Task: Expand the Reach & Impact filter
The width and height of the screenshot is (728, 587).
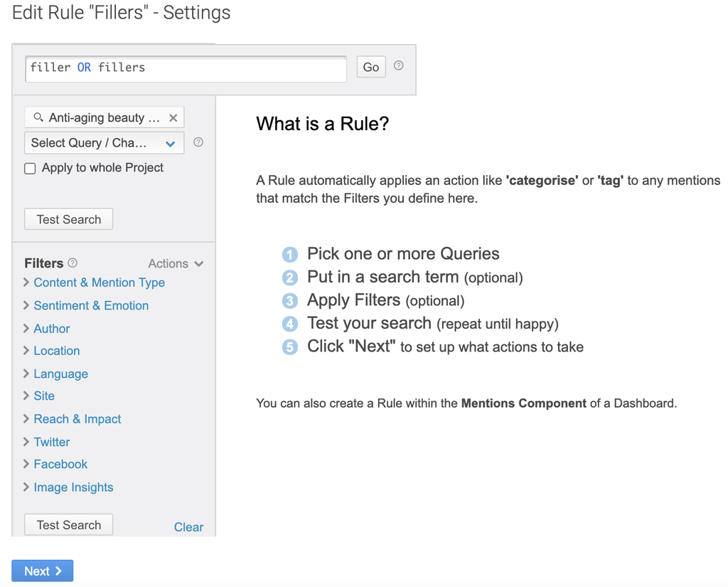Action: (x=77, y=419)
